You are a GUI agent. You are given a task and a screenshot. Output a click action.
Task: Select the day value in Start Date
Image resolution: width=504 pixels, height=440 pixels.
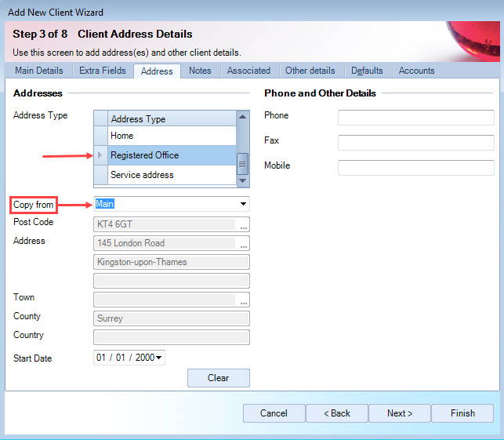pos(101,358)
